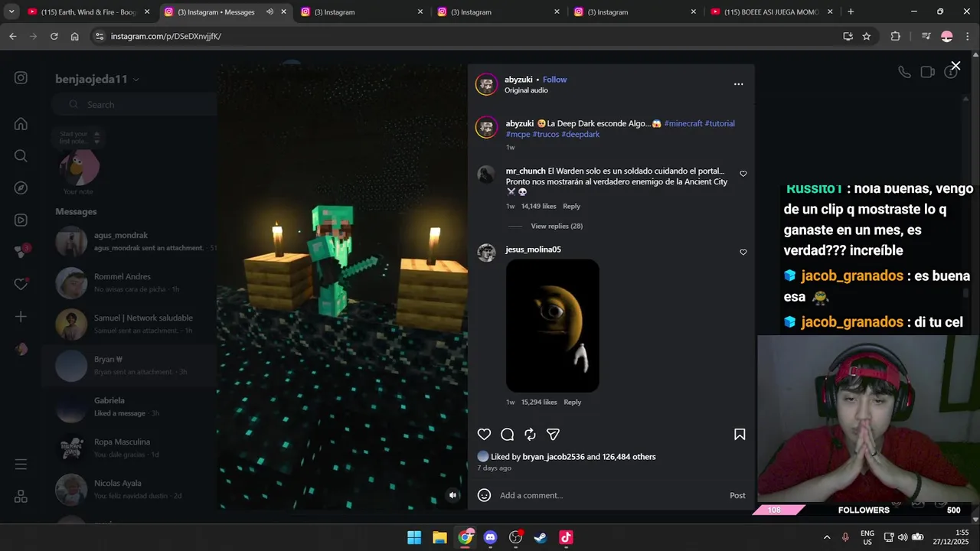
Task: Open the emoji picker in comment box
Action: [x=484, y=495]
